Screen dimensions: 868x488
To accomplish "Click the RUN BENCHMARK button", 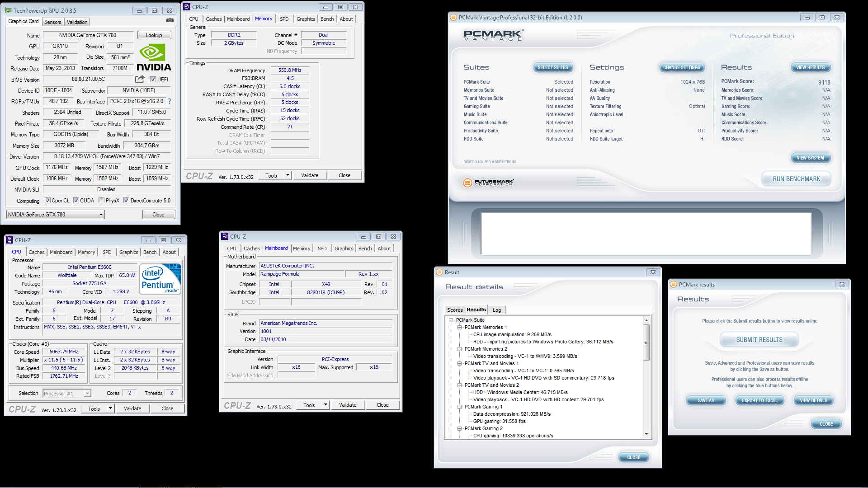I will pyautogui.click(x=796, y=179).
